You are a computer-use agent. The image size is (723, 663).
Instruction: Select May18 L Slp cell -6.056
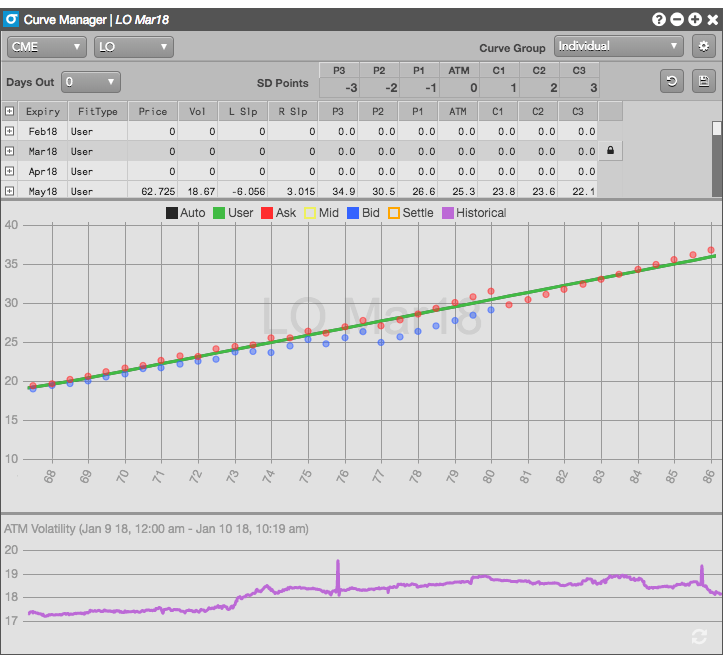[x=243, y=190]
